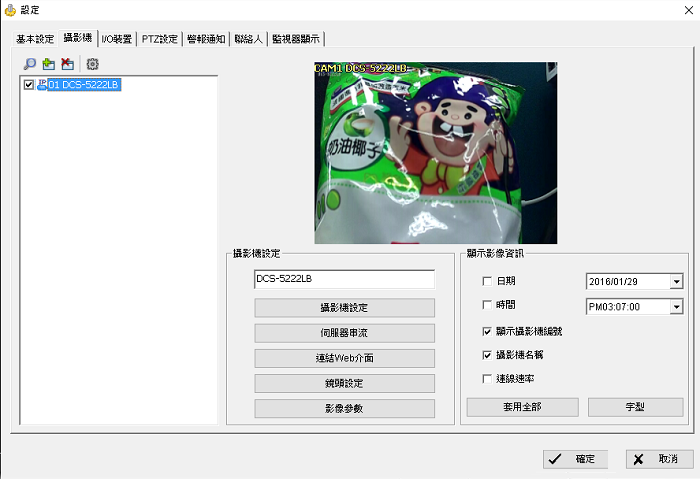Screen dimensions: 700x479
Task: Toggle the 連線速率 checkbox
Action: [x=488, y=379]
